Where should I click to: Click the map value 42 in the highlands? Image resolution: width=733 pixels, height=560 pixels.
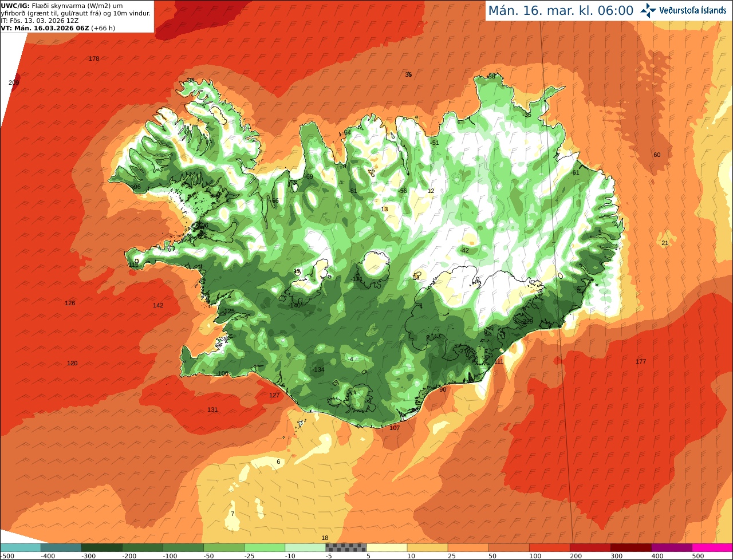click(x=465, y=251)
